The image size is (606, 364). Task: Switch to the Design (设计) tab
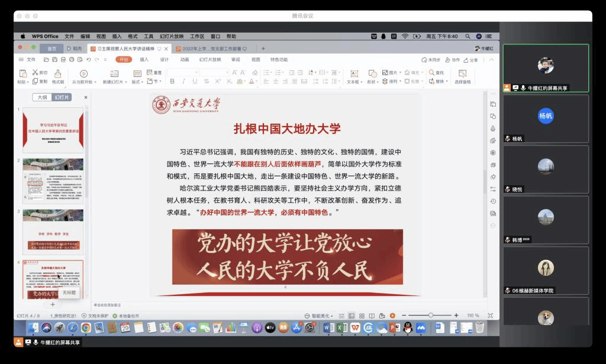click(x=165, y=60)
